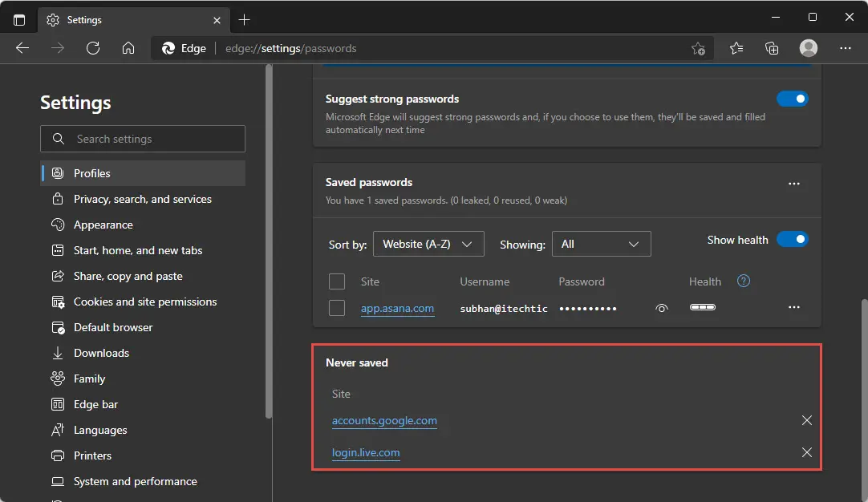
Task: Open the Sort by Website (A-Z) dropdown
Action: coord(428,244)
